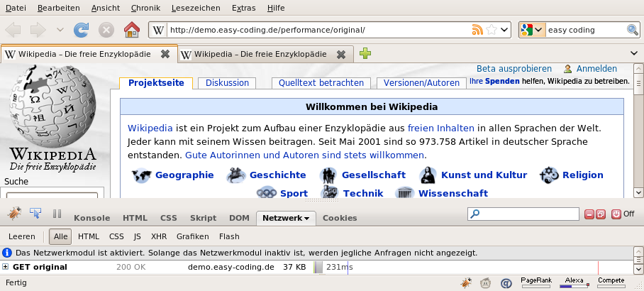The width and height of the screenshot is (644, 291).
Task: Open the Netzwerk tab dropdown arrow
Action: tap(306, 219)
